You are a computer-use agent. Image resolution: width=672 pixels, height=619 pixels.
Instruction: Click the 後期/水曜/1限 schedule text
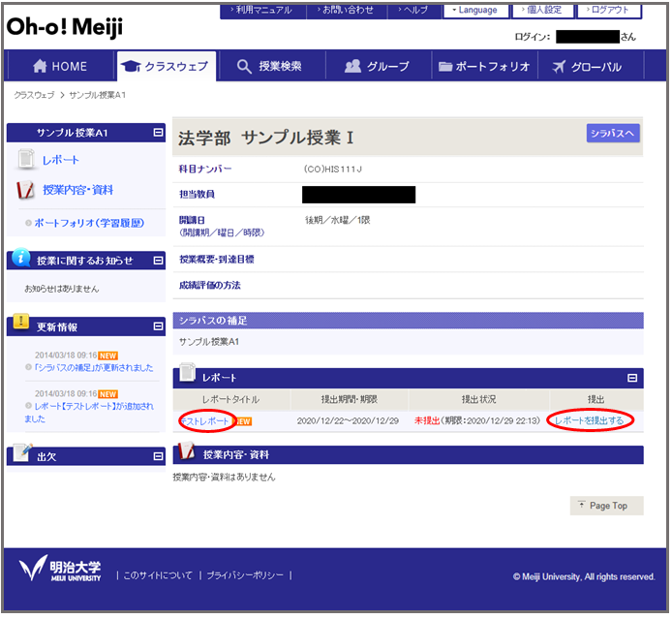(337, 220)
